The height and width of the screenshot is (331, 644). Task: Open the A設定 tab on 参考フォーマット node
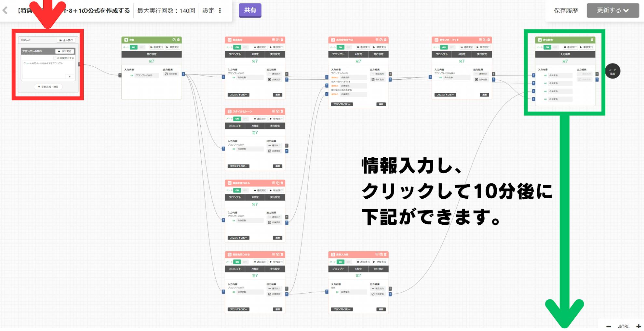[x=462, y=54]
